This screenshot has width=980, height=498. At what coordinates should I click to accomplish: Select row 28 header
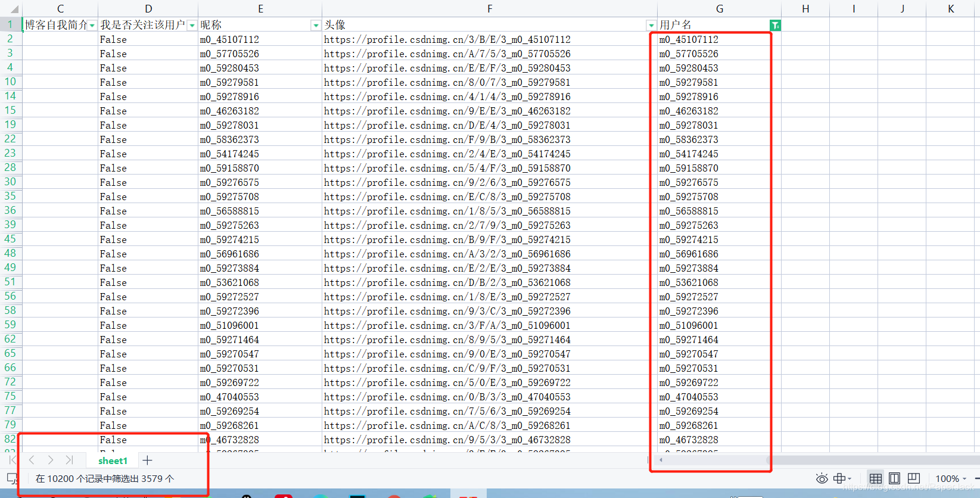pos(10,167)
